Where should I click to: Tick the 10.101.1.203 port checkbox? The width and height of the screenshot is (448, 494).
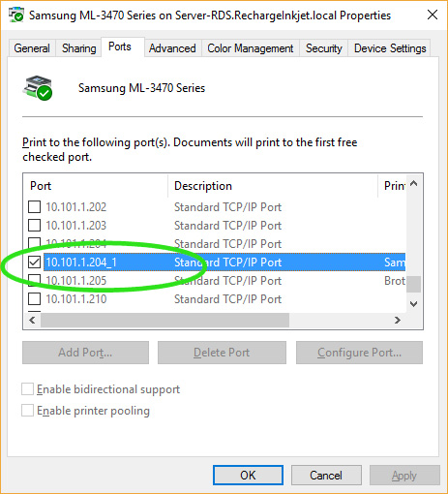(34, 226)
